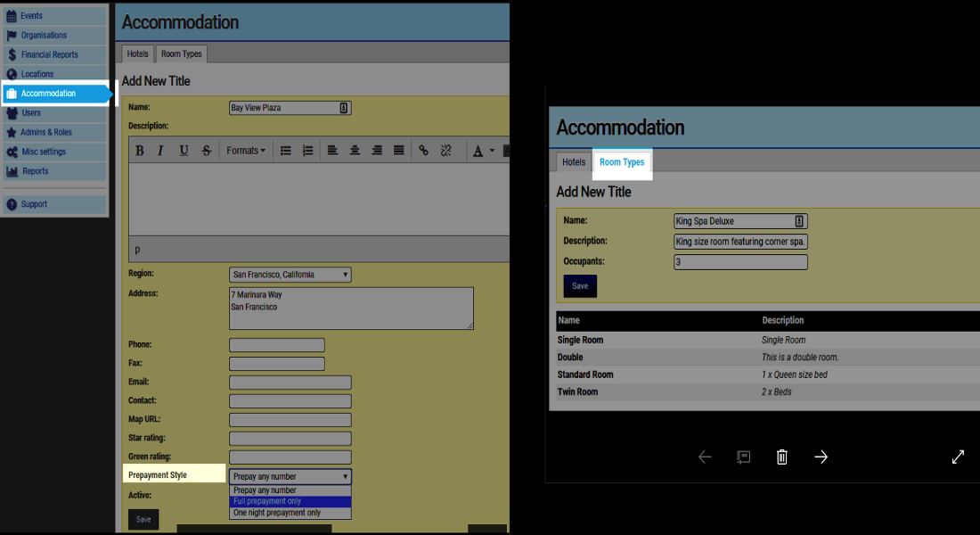
Task: Open the text color picker arrow
Action: pyautogui.click(x=492, y=151)
